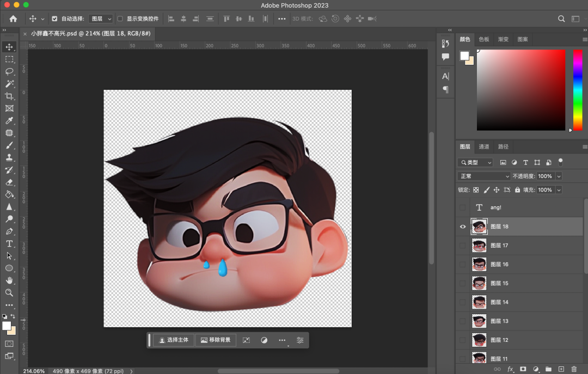Screen dimensions: 588x374
Task: Click the Home icon in options bar
Action: pos(13,19)
